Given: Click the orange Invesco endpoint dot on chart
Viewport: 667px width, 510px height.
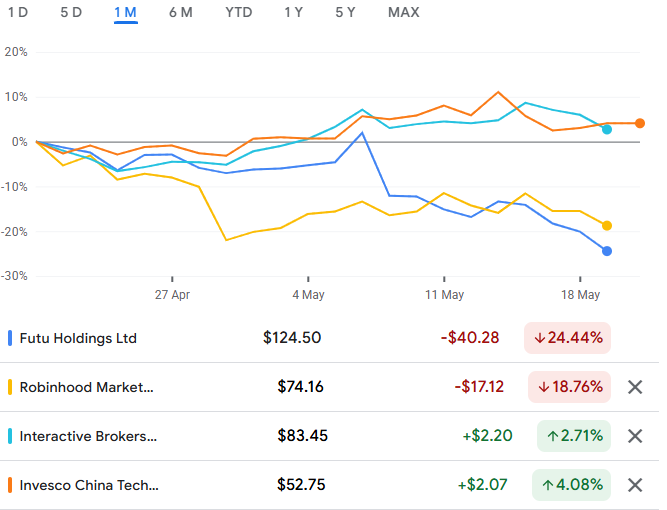Looking at the screenshot, I should coord(640,123).
